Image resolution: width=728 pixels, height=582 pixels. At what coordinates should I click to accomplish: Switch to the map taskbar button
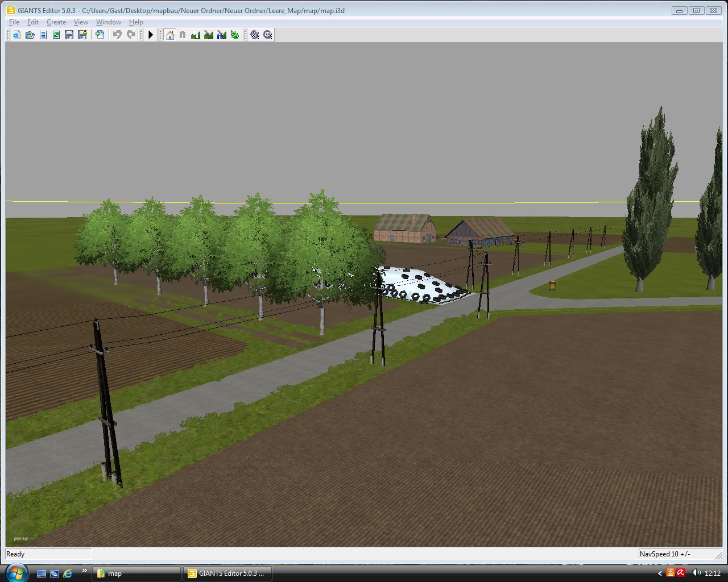tap(136, 573)
